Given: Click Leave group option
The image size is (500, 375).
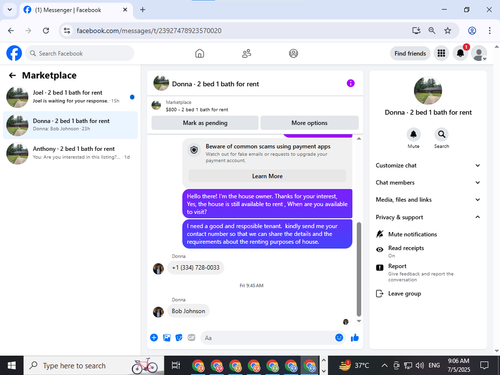Looking at the screenshot, I should pyautogui.click(x=404, y=294).
